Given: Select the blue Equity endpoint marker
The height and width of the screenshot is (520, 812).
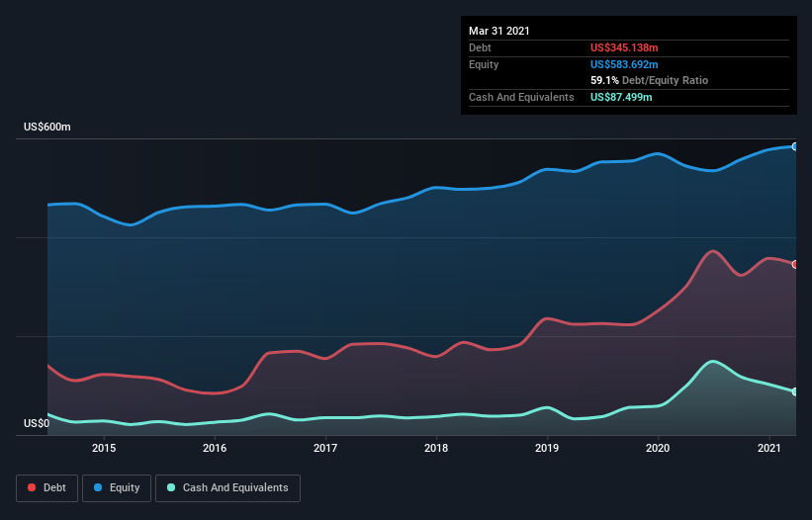Looking at the screenshot, I should pos(795,147).
